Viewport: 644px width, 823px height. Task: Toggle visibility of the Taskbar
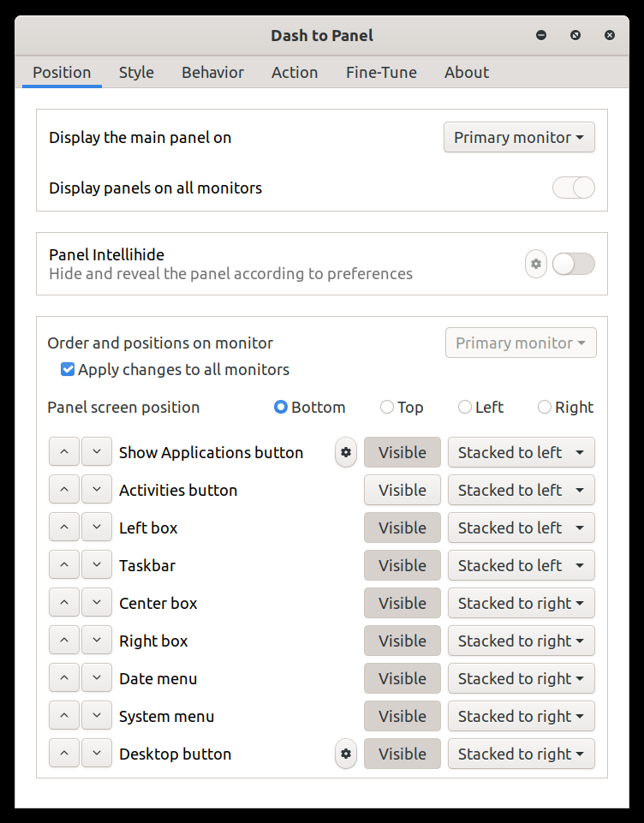[402, 565]
